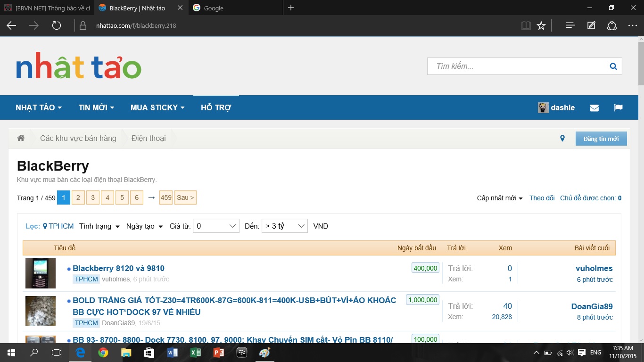Jump to last page 459
The width and height of the screenshot is (644, 362).
[166, 197]
